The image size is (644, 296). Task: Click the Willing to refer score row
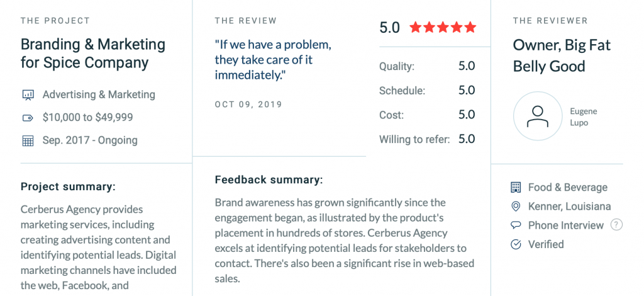427,139
